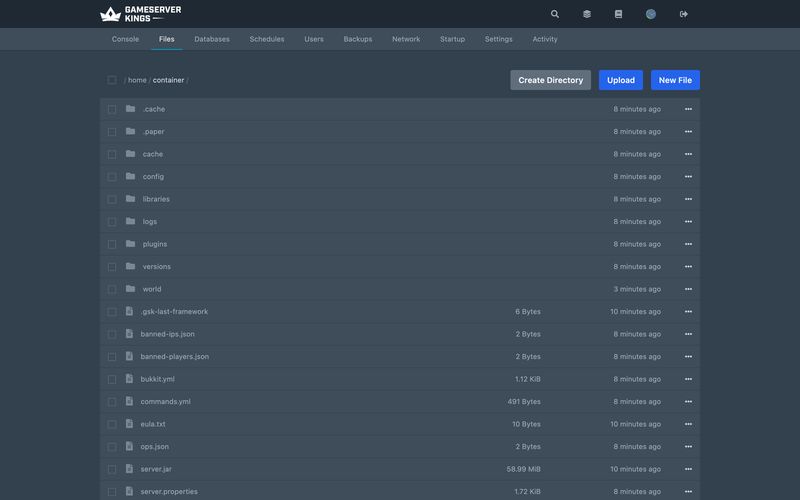Open the three-dot menu for versions
800x500 pixels.
(x=688, y=266)
